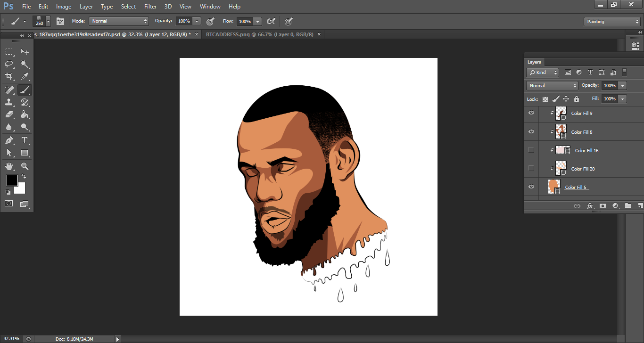Enable airbrush-style build-up
The height and width of the screenshot is (343, 644).
pyautogui.click(x=271, y=21)
